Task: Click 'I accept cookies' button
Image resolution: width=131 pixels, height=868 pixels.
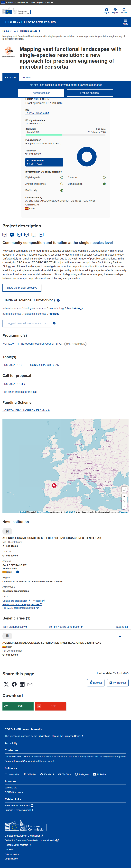Action: pyautogui.click(x=41, y=93)
